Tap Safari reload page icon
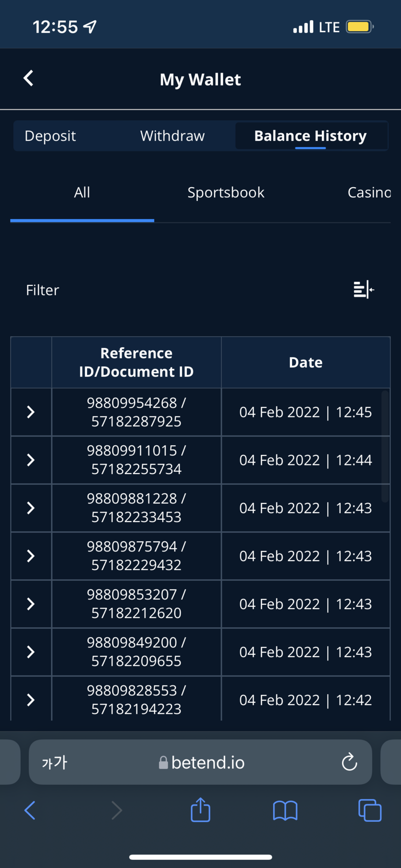Screen dimensions: 401x868 [349, 762]
